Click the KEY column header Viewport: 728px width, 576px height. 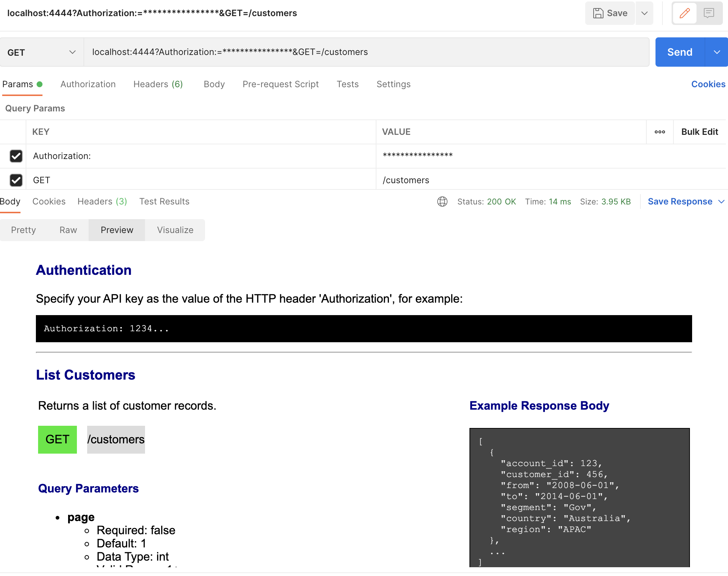[41, 132]
